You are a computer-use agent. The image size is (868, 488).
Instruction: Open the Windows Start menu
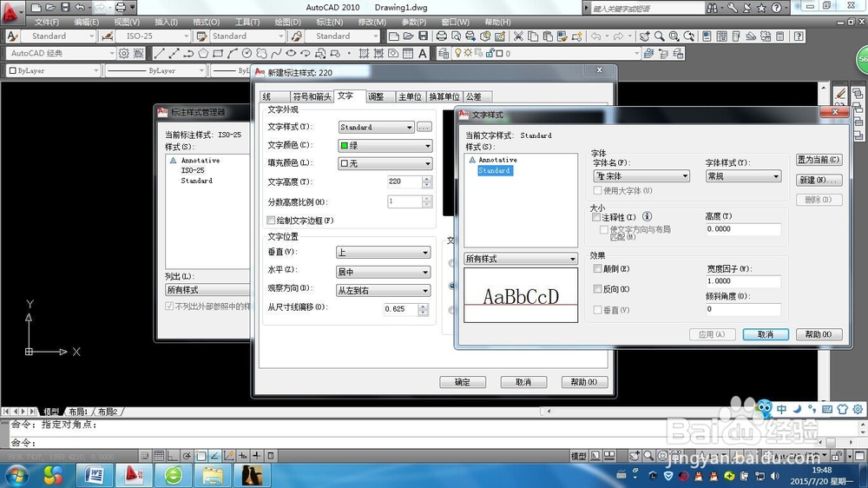tap(16, 476)
